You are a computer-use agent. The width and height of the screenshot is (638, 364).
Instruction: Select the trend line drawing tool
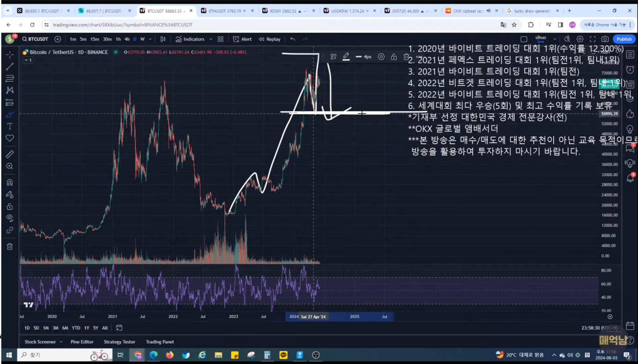tap(10, 67)
